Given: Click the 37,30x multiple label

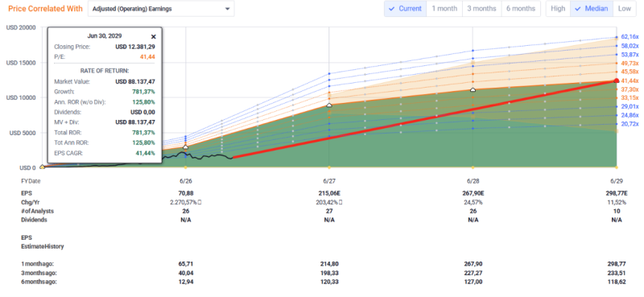Looking at the screenshot, I should click(630, 89).
